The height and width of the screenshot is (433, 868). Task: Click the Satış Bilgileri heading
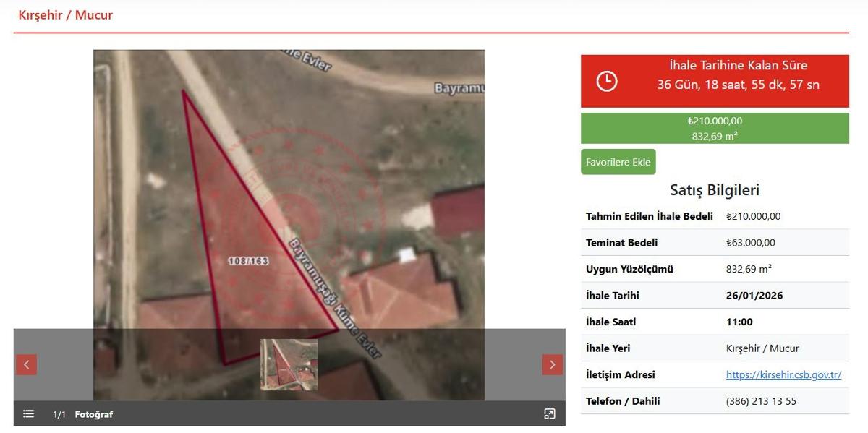715,190
